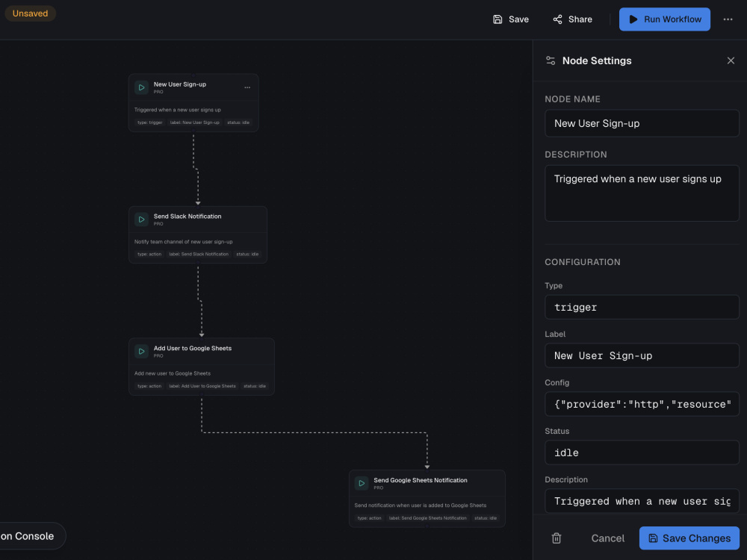Cancel node settings changes
The width and height of the screenshot is (747, 560).
(607, 538)
